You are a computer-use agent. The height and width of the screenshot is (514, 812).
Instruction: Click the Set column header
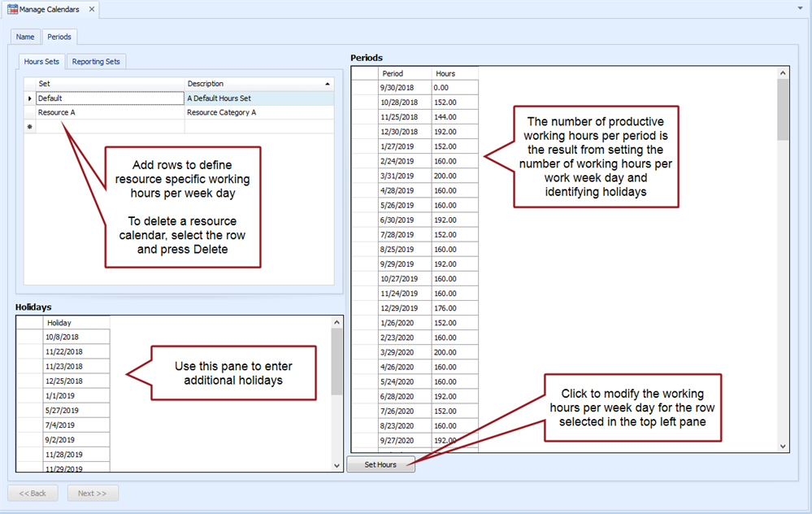pos(110,84)
